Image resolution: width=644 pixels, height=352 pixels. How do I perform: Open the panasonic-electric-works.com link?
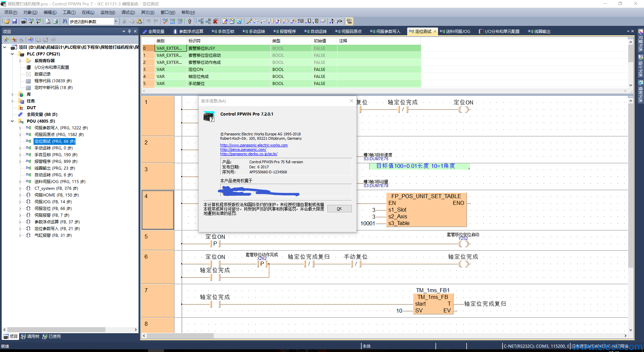(x=254, y=145)
